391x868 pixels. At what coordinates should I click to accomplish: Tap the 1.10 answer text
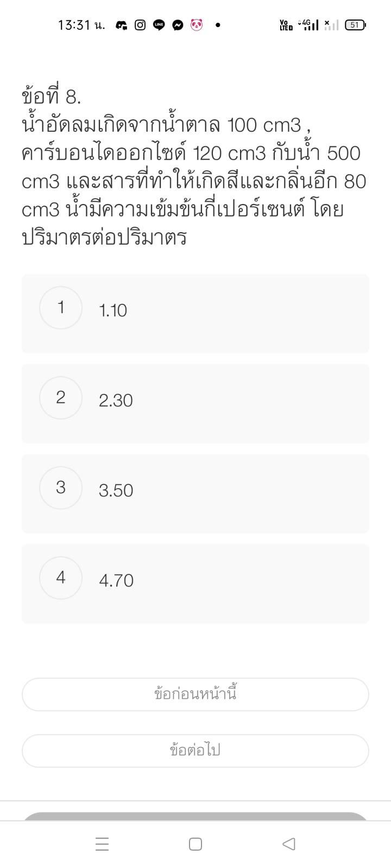coord(113,310)
